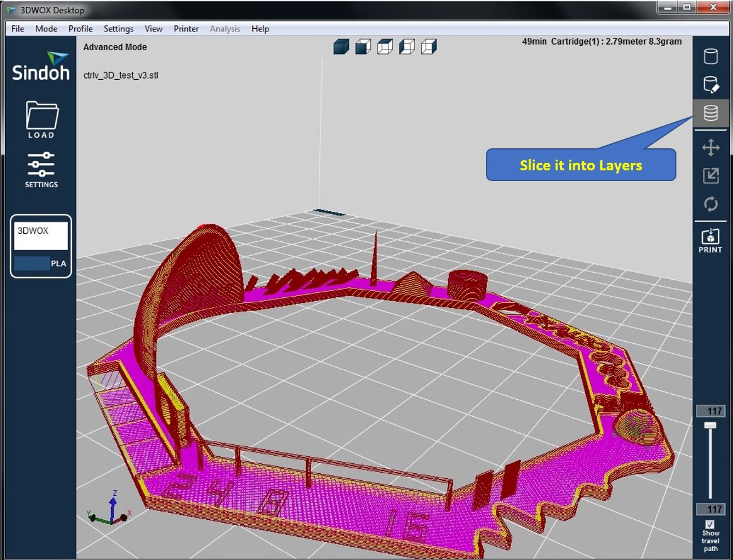This screenshot has height=560, width=733.
Task: Click the upper layer number field 117
Action: point(710,411)
